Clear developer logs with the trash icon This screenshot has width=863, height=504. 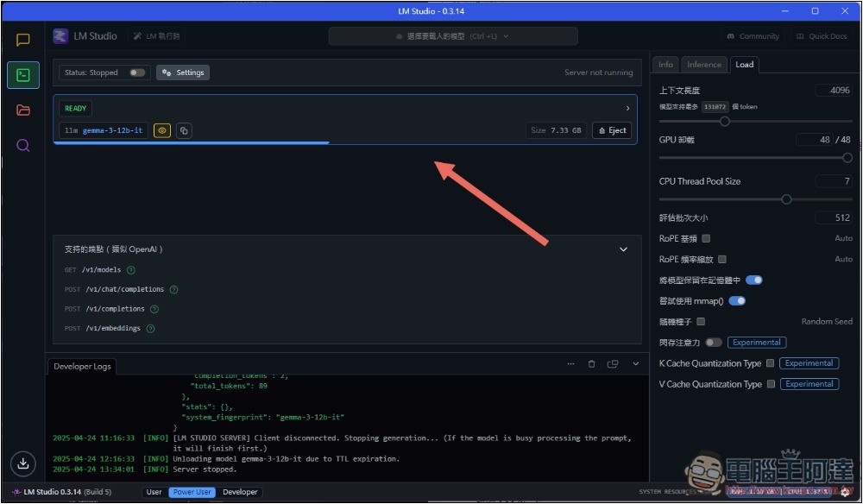point(591,365)
